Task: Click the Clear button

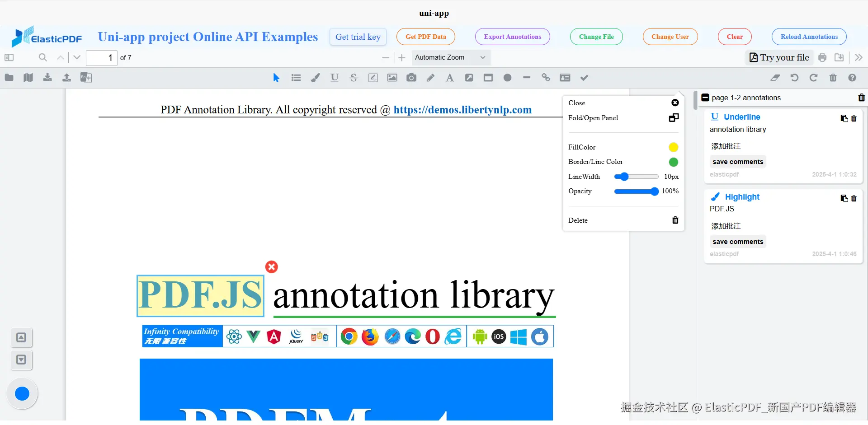Action: click(x=735, y=37)
